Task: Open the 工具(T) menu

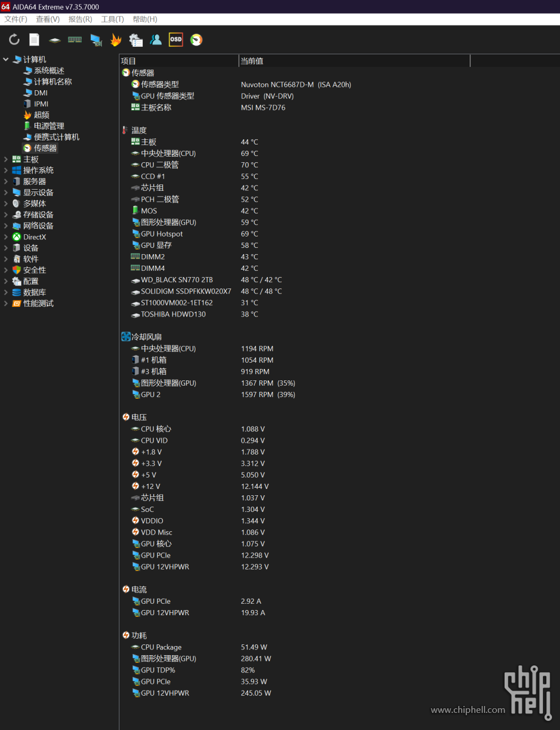Action: tap(113, 19)
